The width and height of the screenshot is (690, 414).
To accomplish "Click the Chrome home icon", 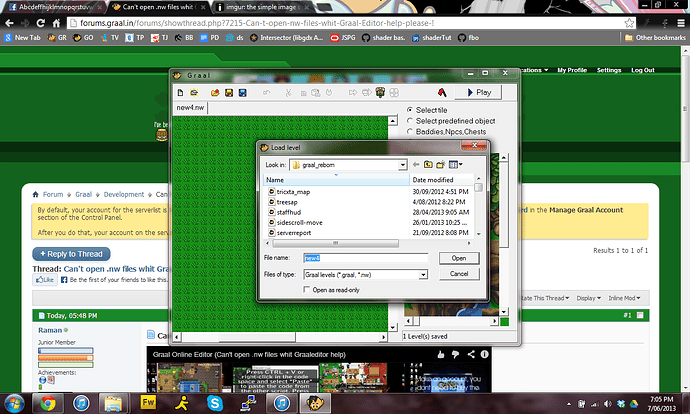I will pyautogui.click(x=56, y=23).
